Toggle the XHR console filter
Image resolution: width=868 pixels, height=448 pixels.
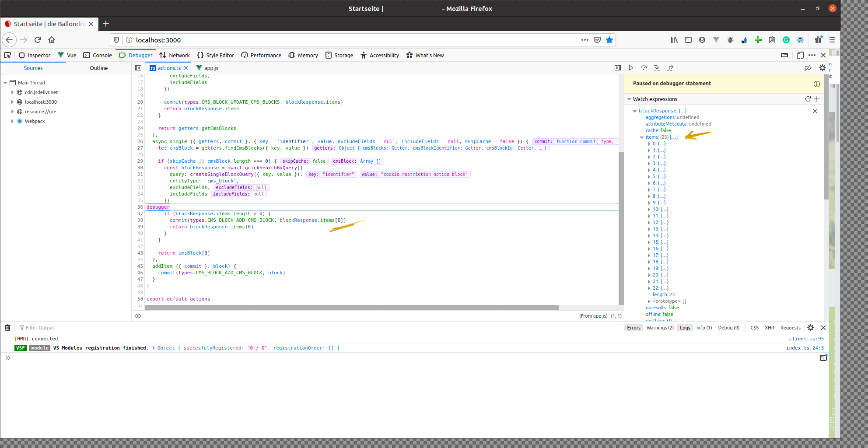click(770, 327)
